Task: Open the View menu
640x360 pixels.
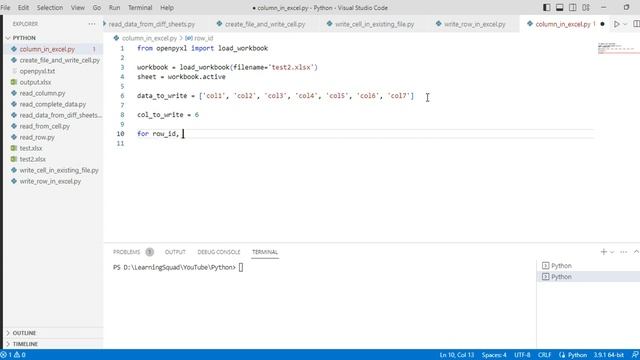Action: (x=78, y=7)
